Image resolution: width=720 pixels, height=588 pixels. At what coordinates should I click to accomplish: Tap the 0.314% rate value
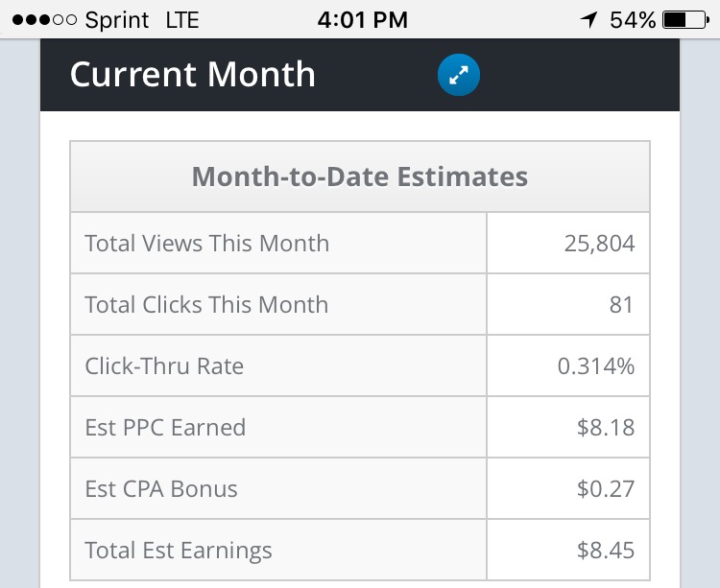point(595,366)
